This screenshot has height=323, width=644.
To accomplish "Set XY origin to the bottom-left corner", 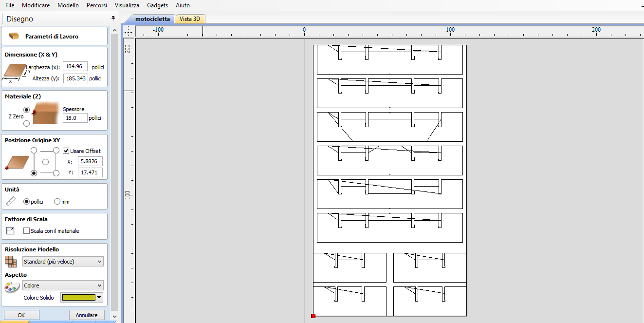I will (x=34, y=173).
